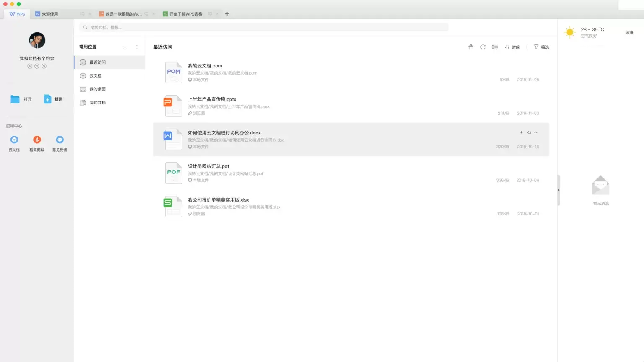Click the 打开 open file button
Viewport: 644px width, 362px height.
(21, 99)
